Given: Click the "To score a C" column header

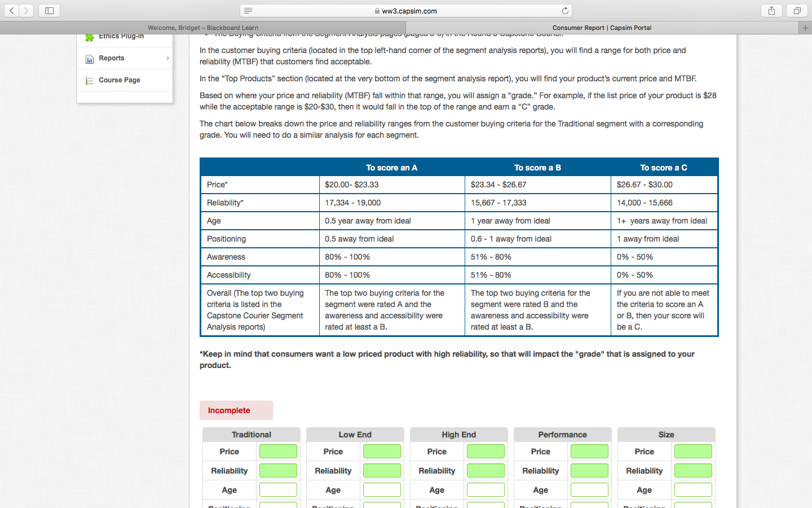Looking at the screenshot, I should click(x=664, y=168).
